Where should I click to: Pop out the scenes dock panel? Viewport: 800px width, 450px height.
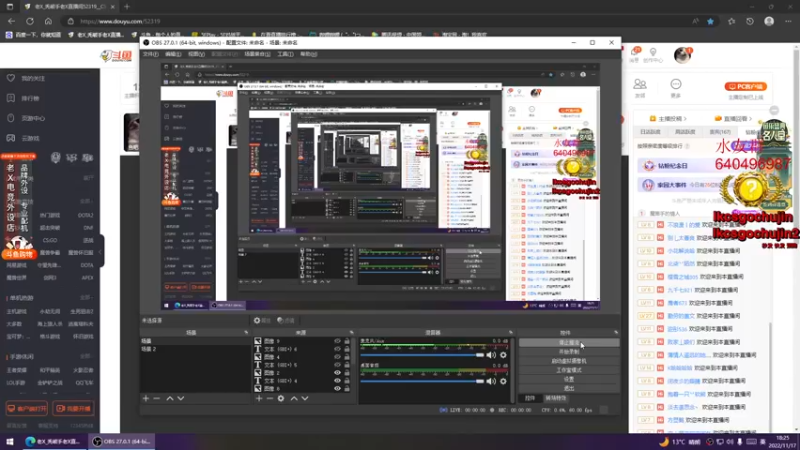246,333
